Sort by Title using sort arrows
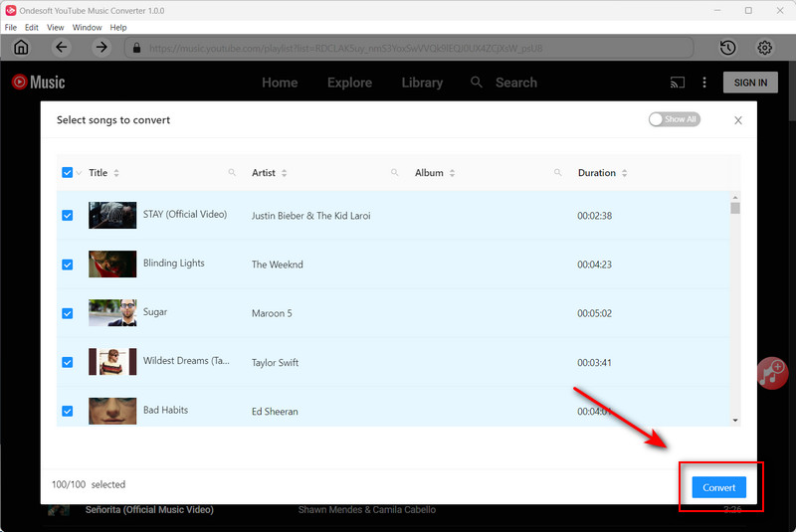The height and width of the screenshot is (532, 796). pyautogui.click(x=116, y=173)
